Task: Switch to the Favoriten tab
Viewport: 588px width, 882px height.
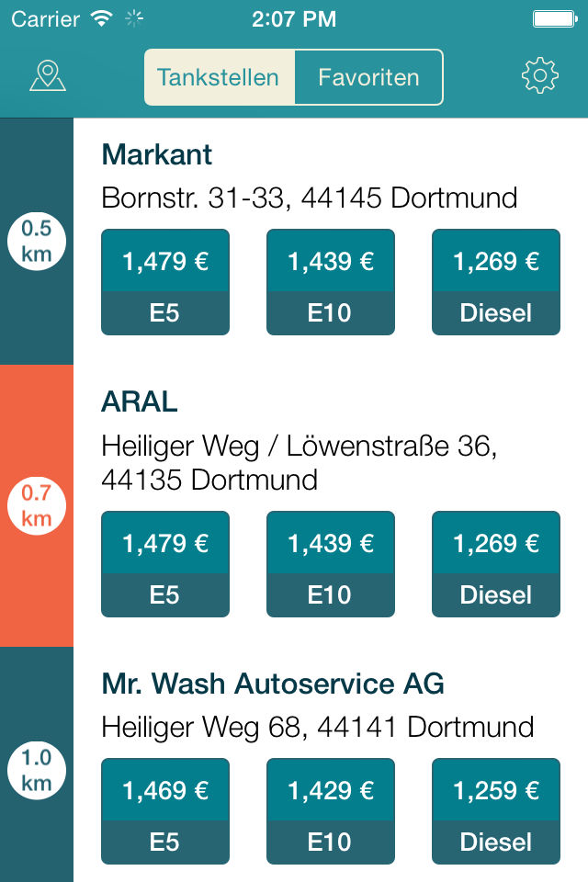Action: coord(368,77)
